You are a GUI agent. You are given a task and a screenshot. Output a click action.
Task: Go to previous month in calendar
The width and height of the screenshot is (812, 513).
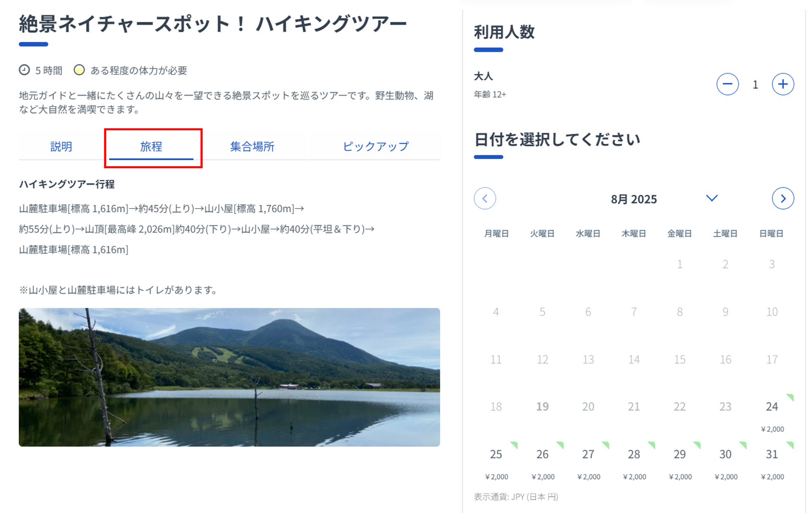pyautogui.click(x=485, y=198)
